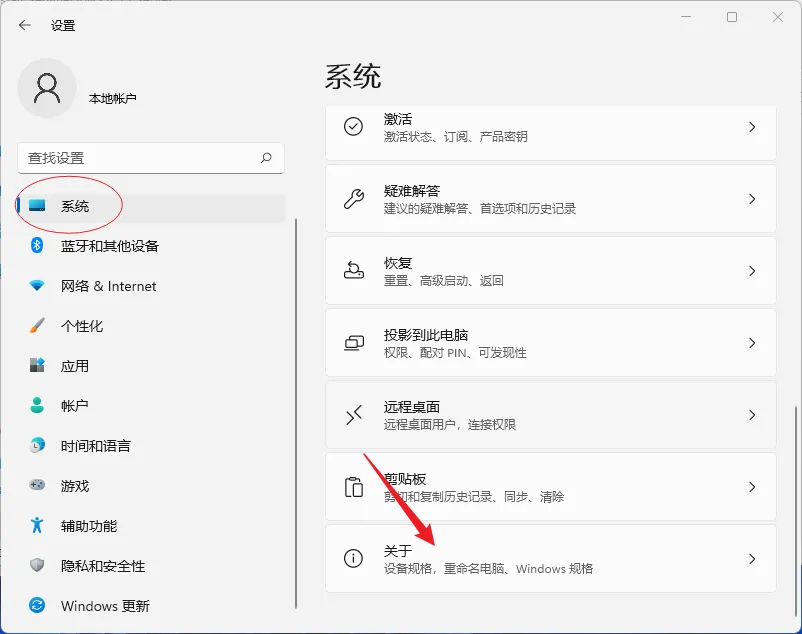Expand the 关于 row chevron

[x=752, y=559]
